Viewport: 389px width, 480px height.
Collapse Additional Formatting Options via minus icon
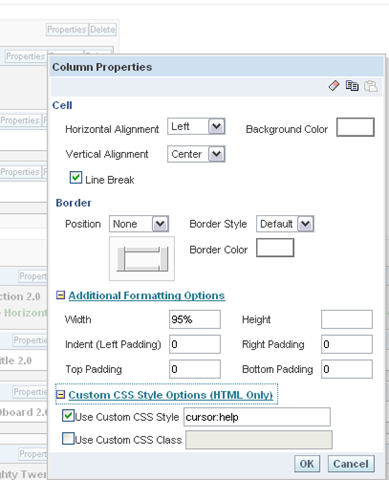click(61, 295)
